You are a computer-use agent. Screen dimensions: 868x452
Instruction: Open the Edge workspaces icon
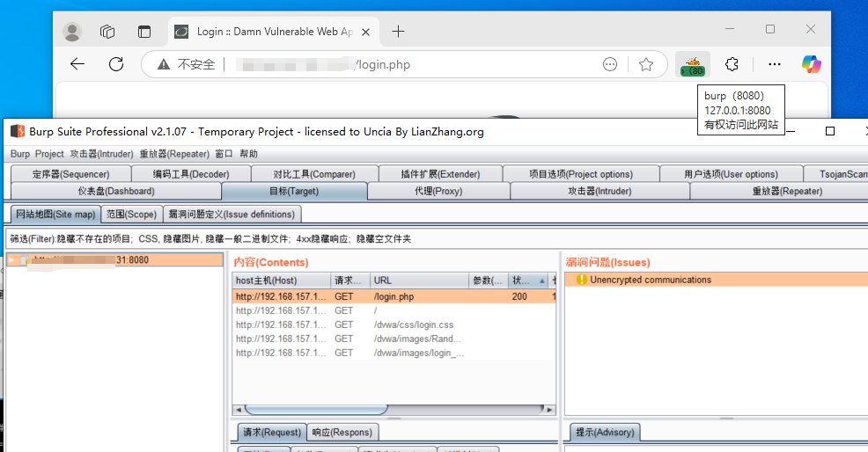pos(107,32)
